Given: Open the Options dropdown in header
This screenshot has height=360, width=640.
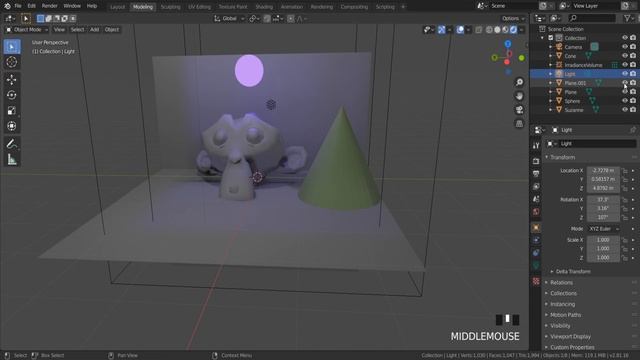Looking at the screenshot, I should tap(513, 19).
